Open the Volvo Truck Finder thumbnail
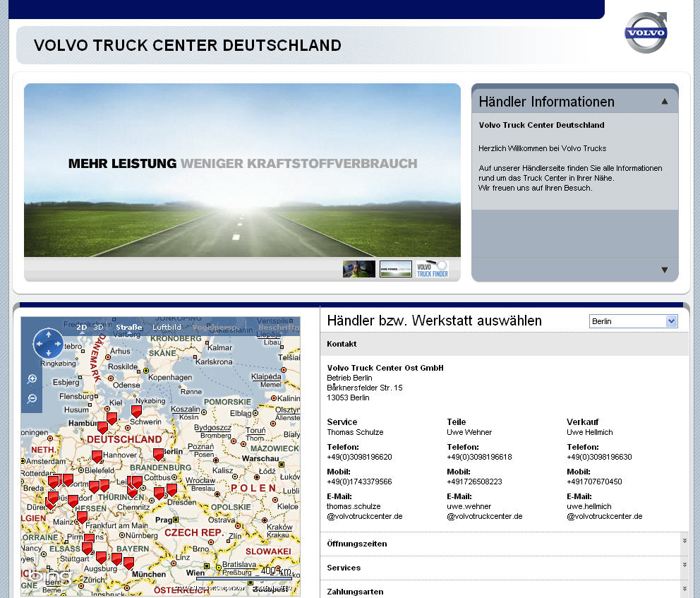This screenshot has height=598, width=700. coord(432,269)
